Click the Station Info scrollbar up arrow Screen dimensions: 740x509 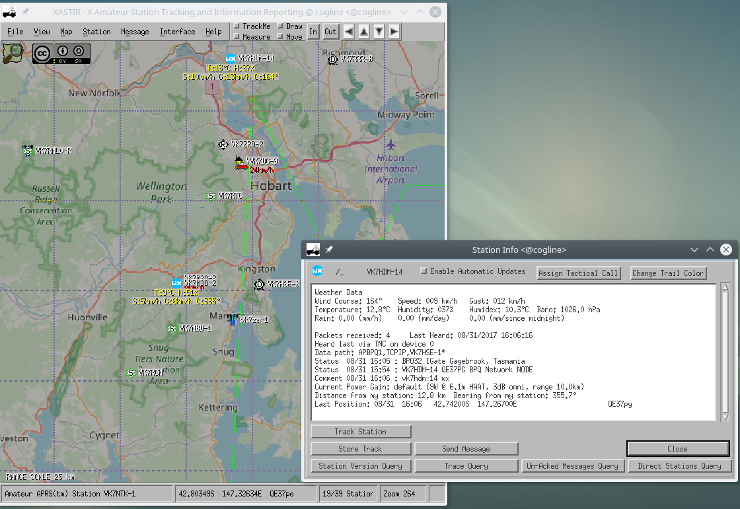coord(725,287)
